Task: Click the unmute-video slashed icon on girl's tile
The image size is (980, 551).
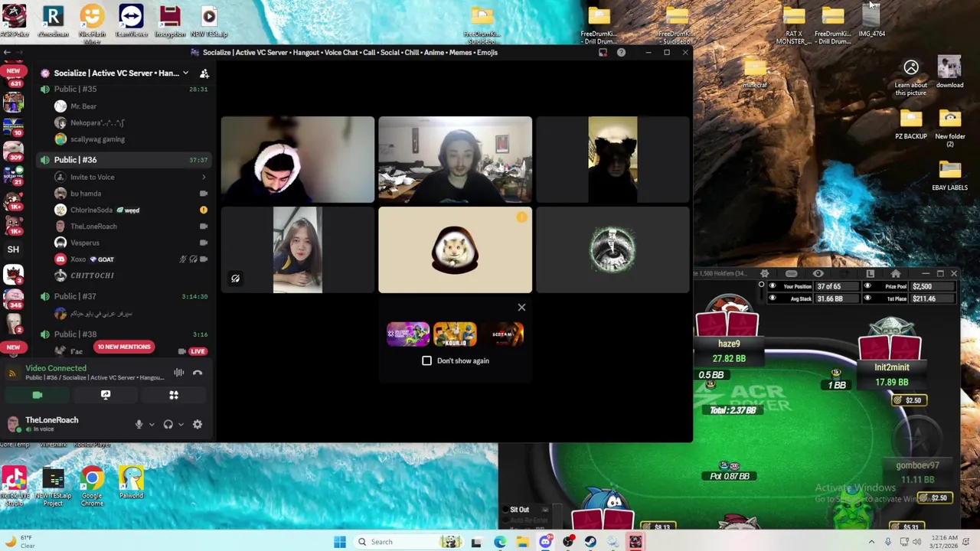Action: pyautogui.click(x=235, y=279)
